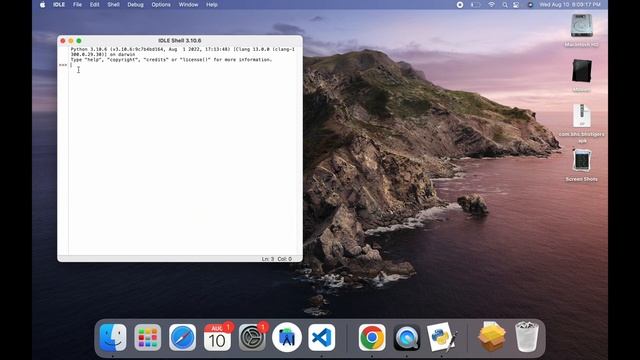Open the Options menu

pos(161,4)
